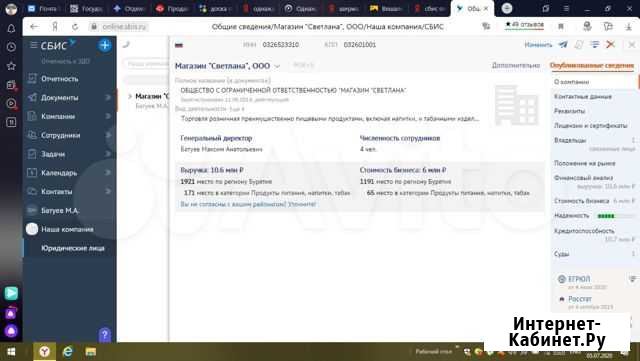The image size is (640, 361).
Task: Click the company building placeholder image
Action: coord(516,105)
